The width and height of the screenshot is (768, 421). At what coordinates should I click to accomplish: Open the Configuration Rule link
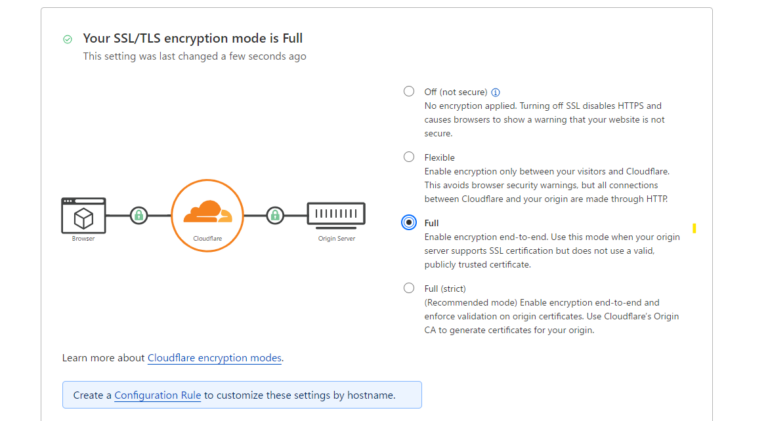(x=157, y=395)
